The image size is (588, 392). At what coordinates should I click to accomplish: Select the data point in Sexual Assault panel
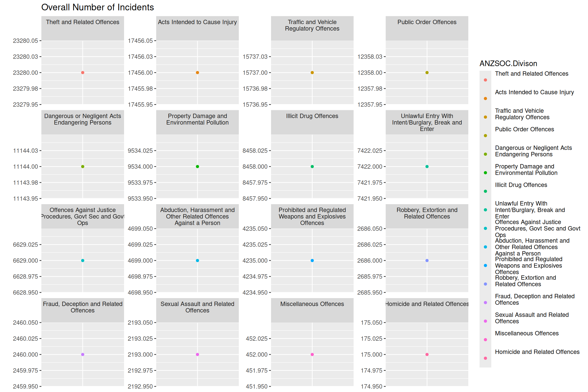click(198, 354)
